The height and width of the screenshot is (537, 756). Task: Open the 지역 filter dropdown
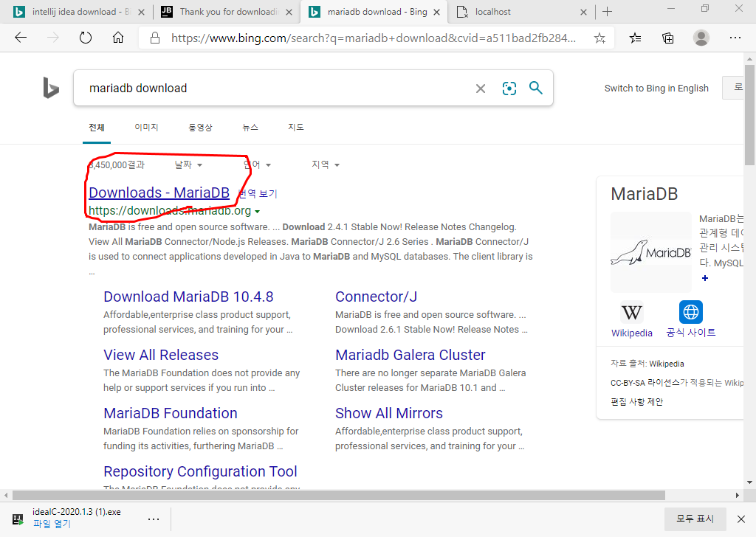coord(326,164)
